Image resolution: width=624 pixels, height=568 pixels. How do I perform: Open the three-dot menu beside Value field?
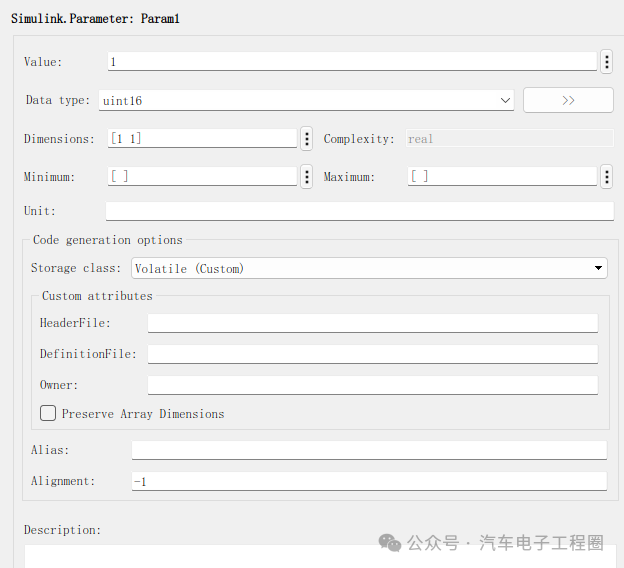tap(606, 62)
